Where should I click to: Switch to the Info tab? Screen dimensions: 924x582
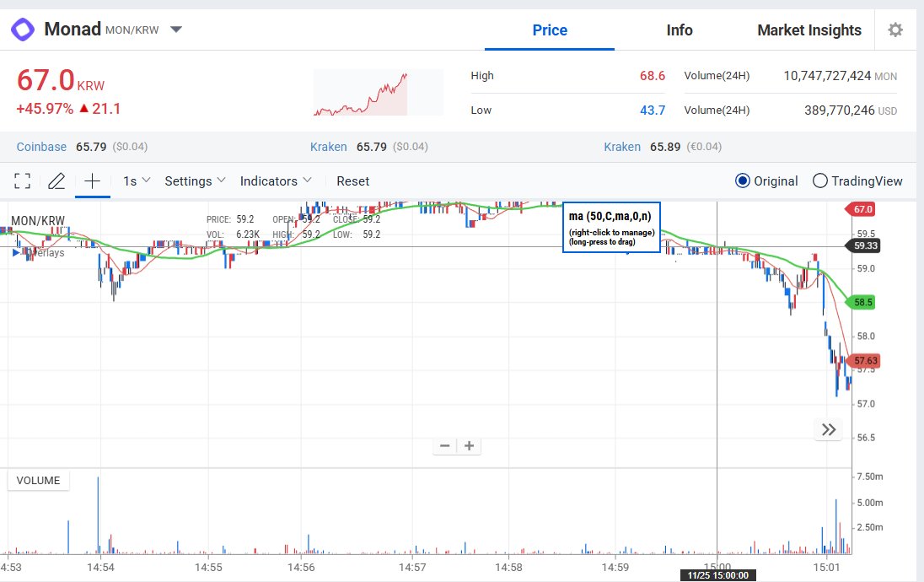pos(679,30)
